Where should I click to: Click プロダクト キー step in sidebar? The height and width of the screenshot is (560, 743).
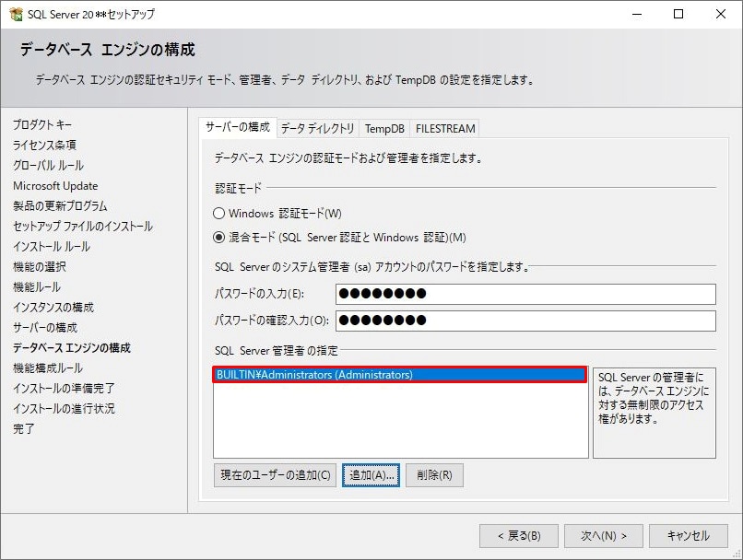[42, 124]
